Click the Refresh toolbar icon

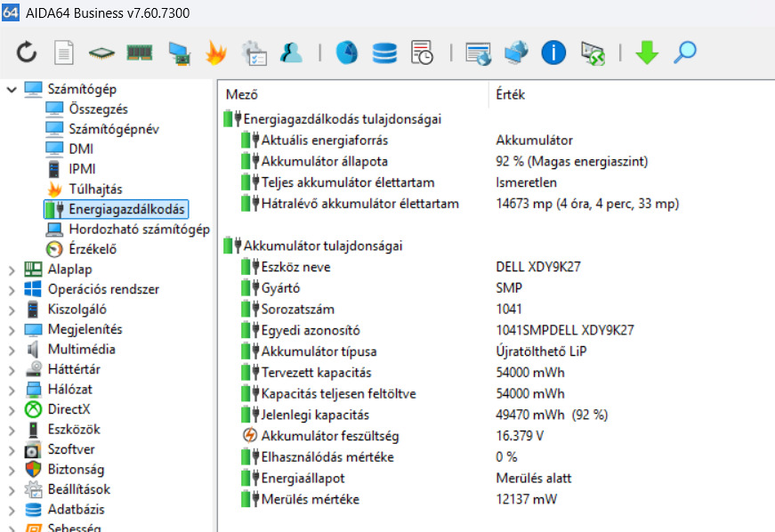point(27,52)
